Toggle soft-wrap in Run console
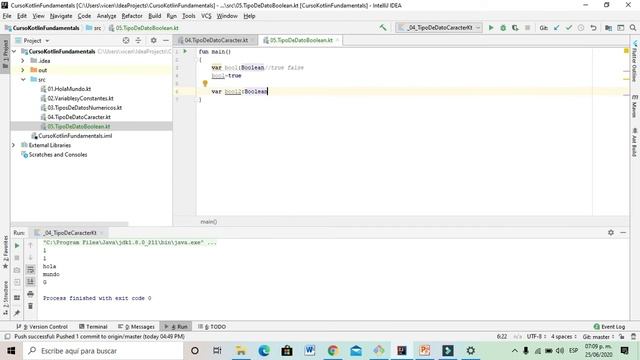The height and width of the screenshot is (360, 640). 30,269
